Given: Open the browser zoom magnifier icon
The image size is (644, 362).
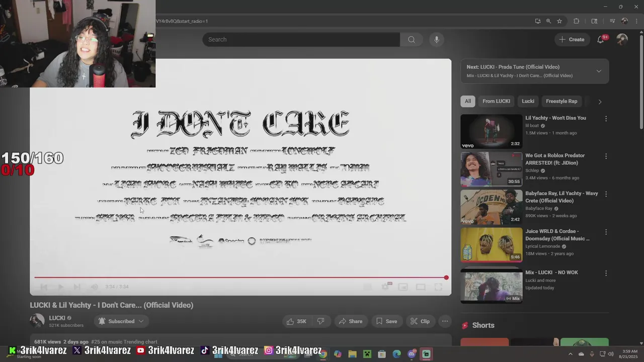Looking at the screenshot, I should 548,21.
